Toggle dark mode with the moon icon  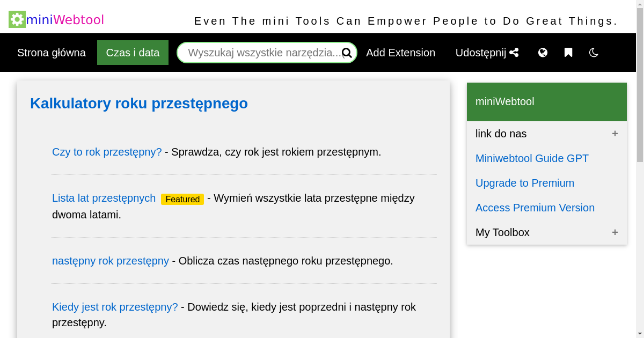(593, 53)
